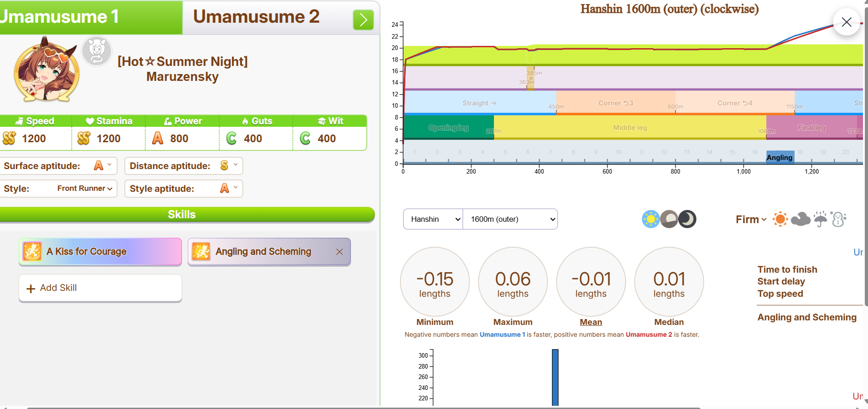The image size is (868, 409).
Task: Edit the Guts stat value 400
Action: [253, 139]
